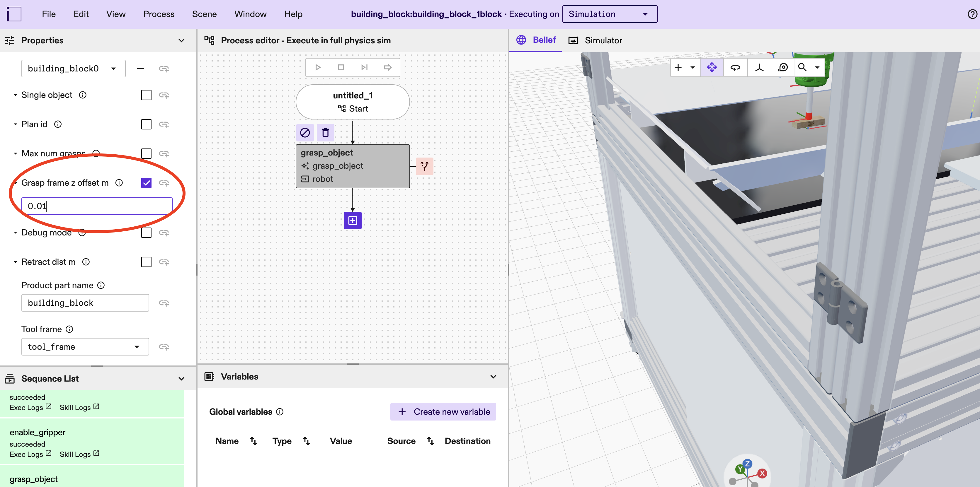Click the stop icon in the process editor

pyautogui.click(x=341, y=67)
